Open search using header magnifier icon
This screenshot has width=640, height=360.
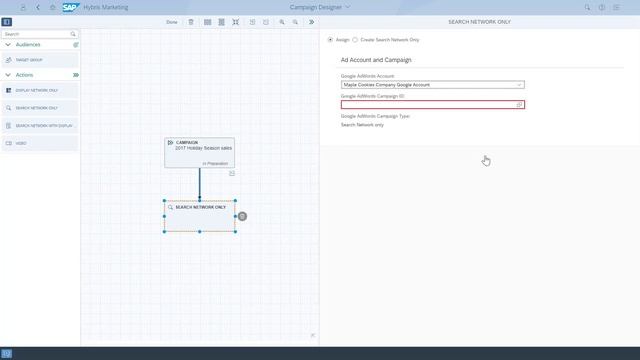(x=587, y=7)
